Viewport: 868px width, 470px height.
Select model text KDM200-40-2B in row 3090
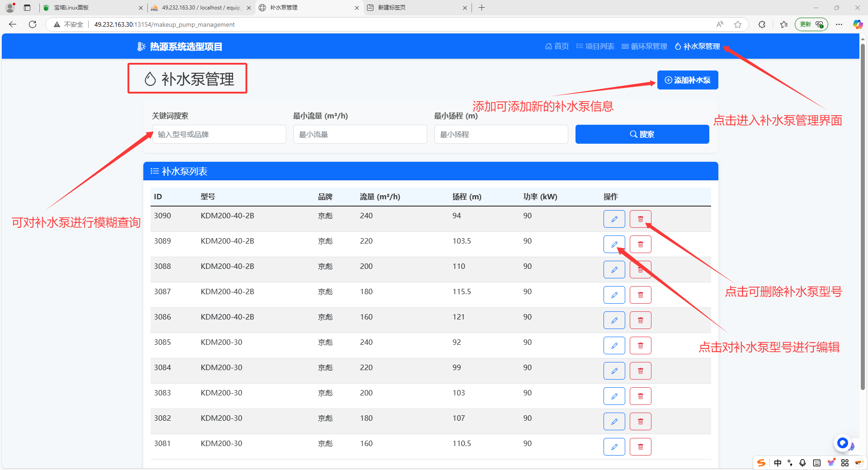tap(227, 216)
